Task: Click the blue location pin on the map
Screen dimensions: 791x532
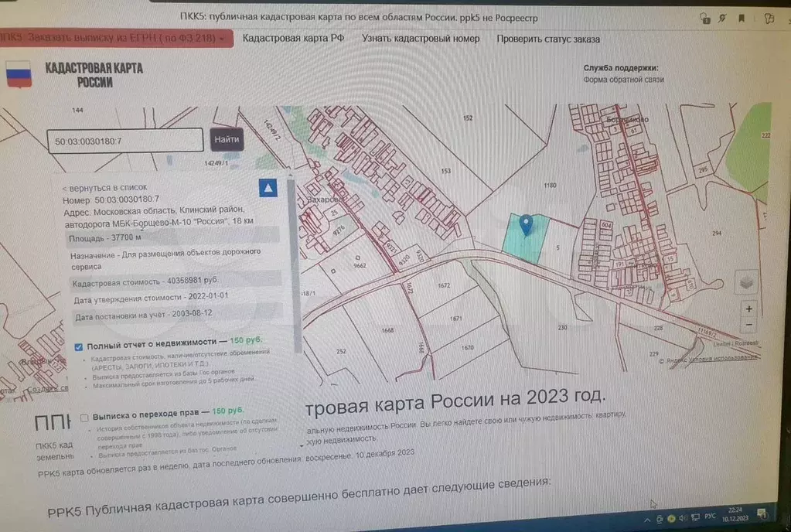Action: [x=526, y=224]
